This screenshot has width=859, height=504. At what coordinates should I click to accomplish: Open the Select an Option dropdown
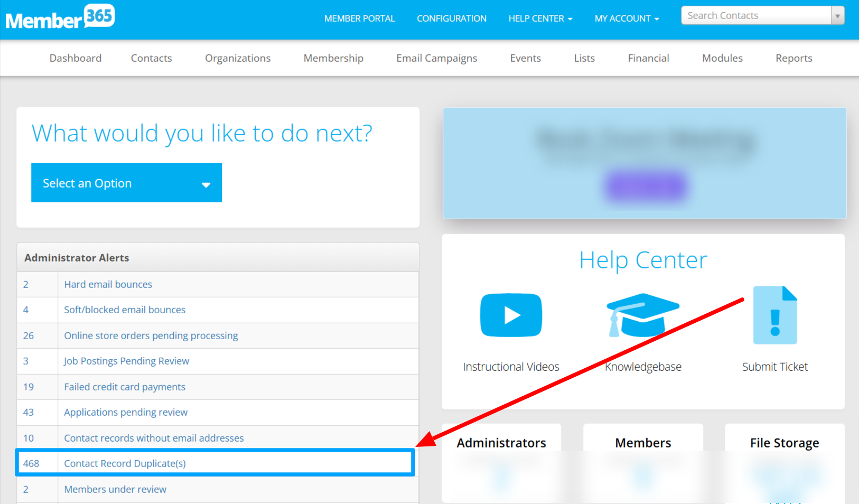pos(126,183)
